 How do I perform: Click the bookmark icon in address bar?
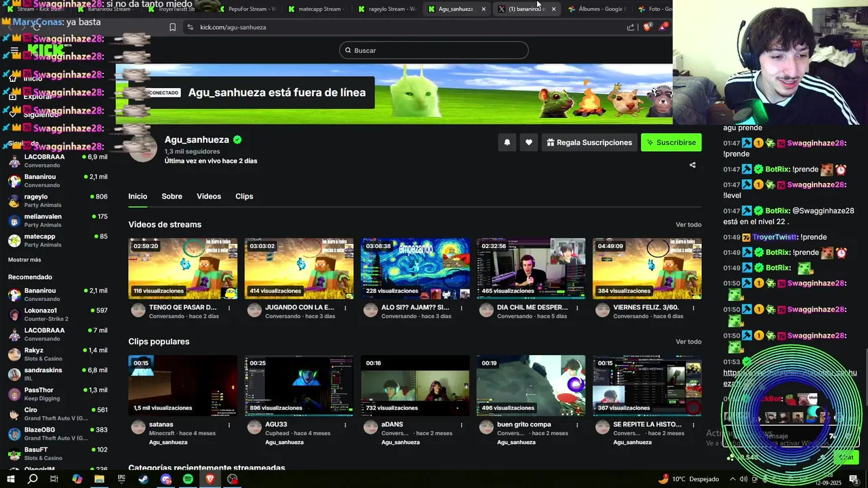click(172, 27)
